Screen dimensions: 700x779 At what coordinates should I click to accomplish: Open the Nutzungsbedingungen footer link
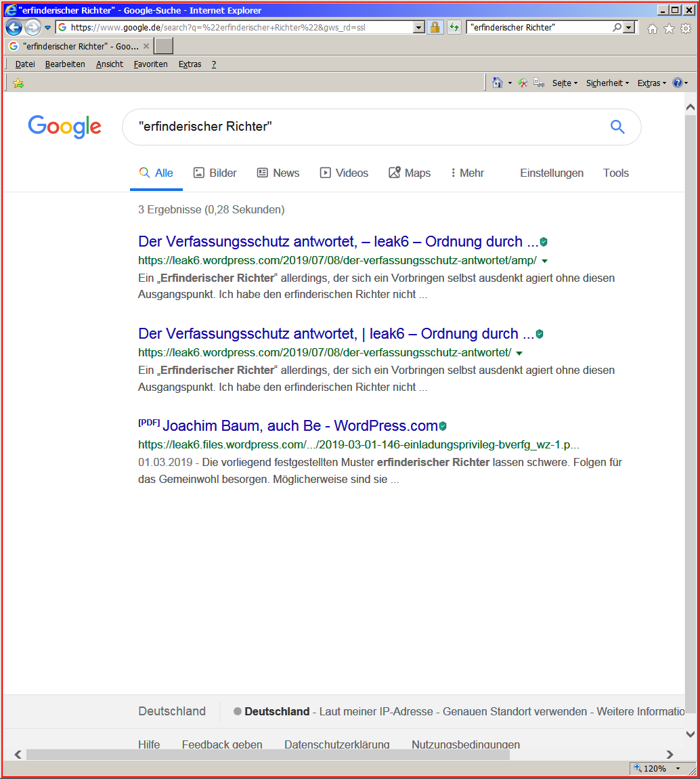[x=466, y=744]
